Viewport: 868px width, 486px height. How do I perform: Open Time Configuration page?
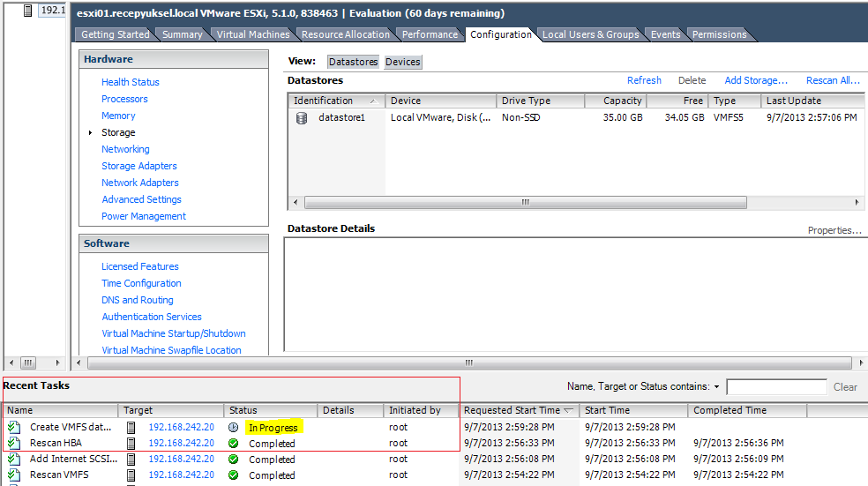pos(142,283)
